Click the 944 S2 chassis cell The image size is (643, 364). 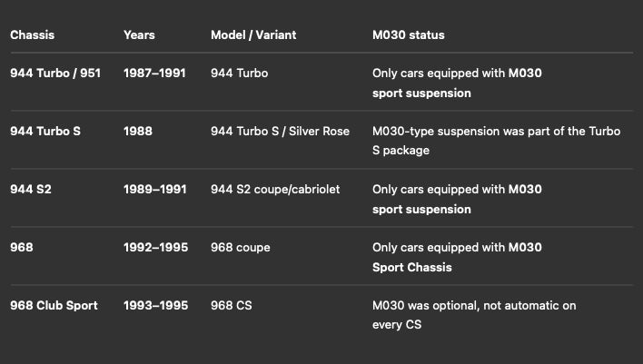(x=31, y=190)
